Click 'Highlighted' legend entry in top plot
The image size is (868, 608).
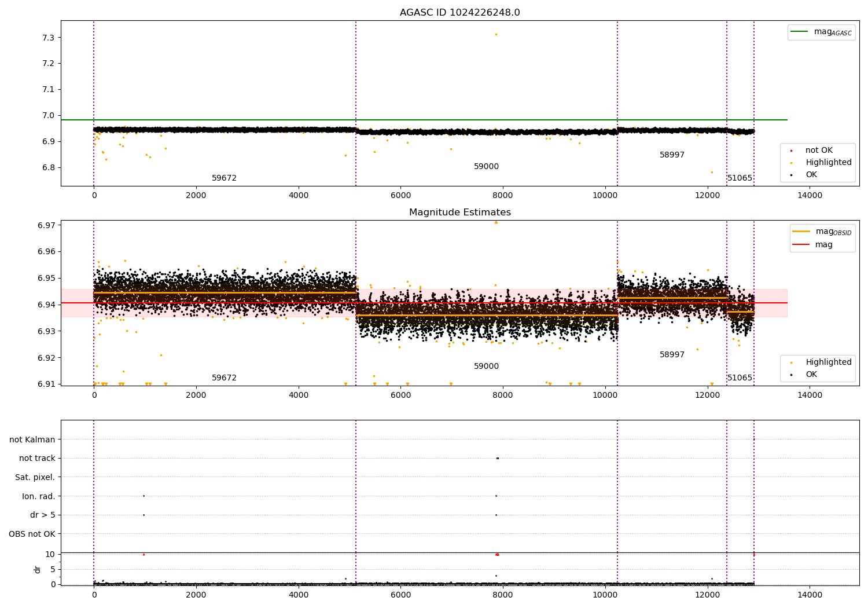pos(822,163)
